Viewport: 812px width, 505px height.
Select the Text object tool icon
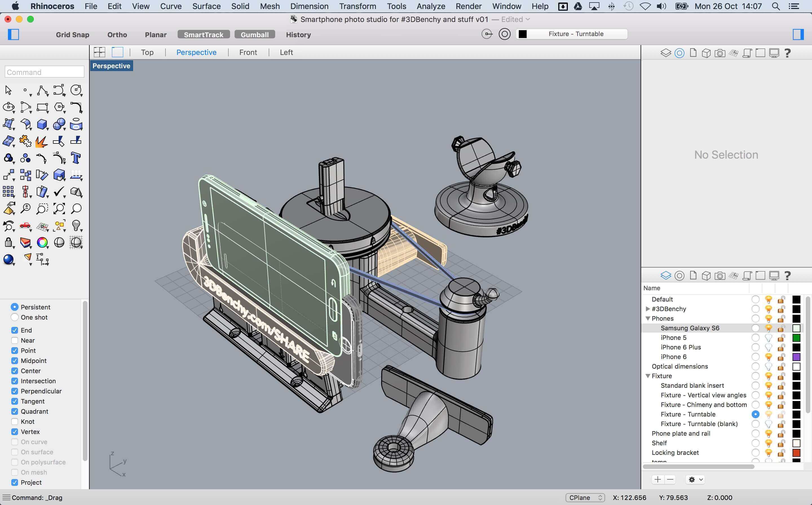tap(76, 158)
